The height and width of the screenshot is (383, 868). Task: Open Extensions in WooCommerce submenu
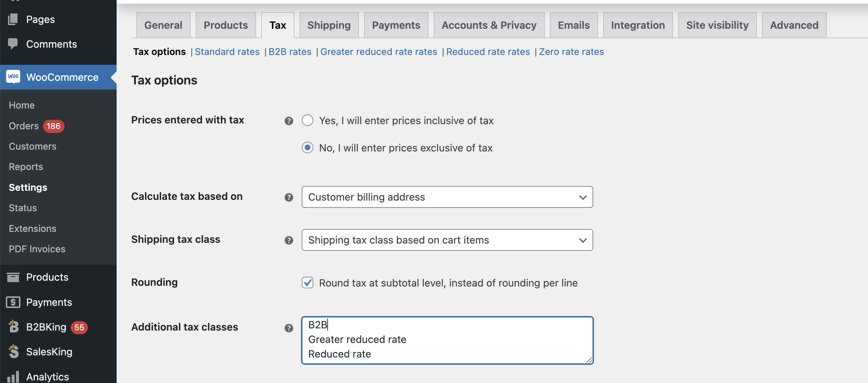[x=32, y=229]
